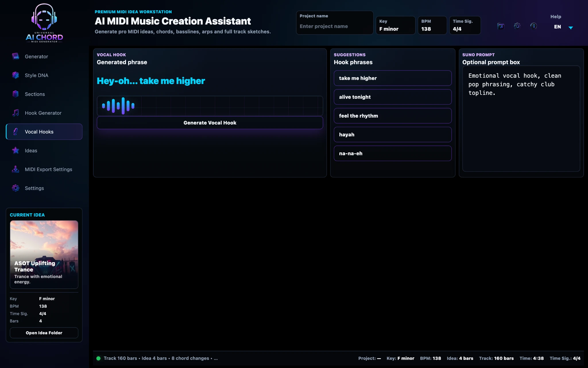Image resolution: width=588 pixels, height=368 pixels.
Task: Click Open Idea Folder button
Action: pos(44,333)
